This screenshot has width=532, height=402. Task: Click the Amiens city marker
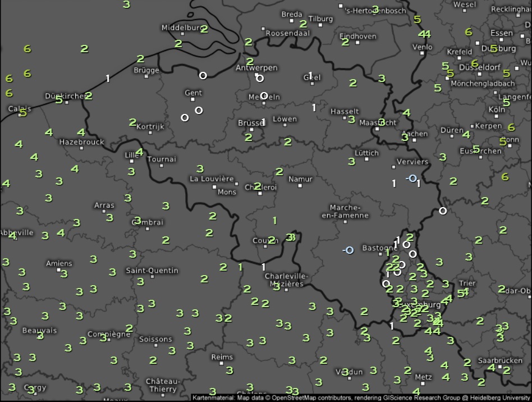(59, 271)
